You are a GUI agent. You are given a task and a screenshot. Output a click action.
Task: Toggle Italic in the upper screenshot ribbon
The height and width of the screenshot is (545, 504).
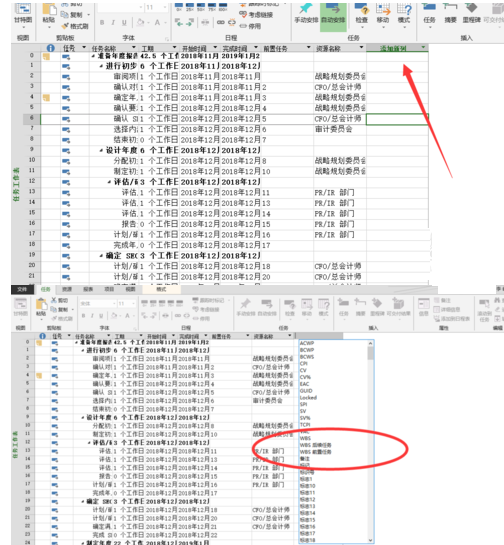tap(113, 23)
